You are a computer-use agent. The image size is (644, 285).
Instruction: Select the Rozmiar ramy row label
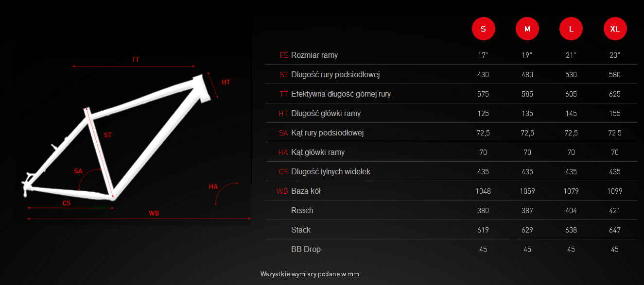(314, 55)
